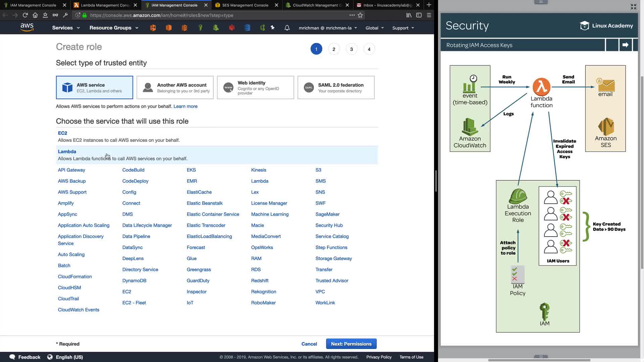Open the Firefox hamburger menu

pyautogui.click(x=429, y=15)
